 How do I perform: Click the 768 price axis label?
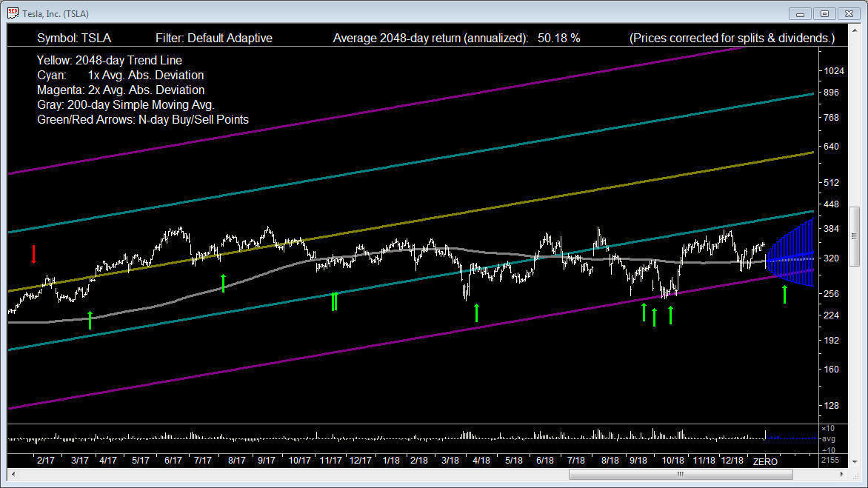[x=831, y=117]
